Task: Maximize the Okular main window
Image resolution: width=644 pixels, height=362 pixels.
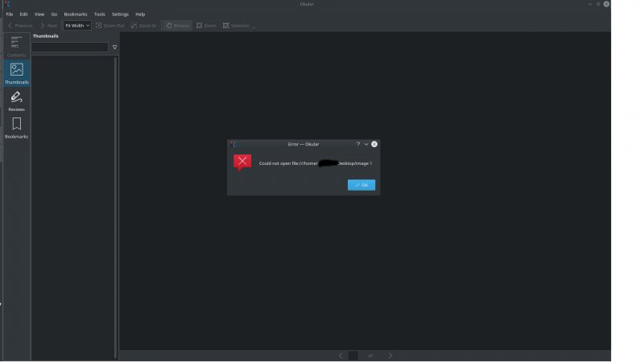Action: pyautogui.click(x=598, y=4)
